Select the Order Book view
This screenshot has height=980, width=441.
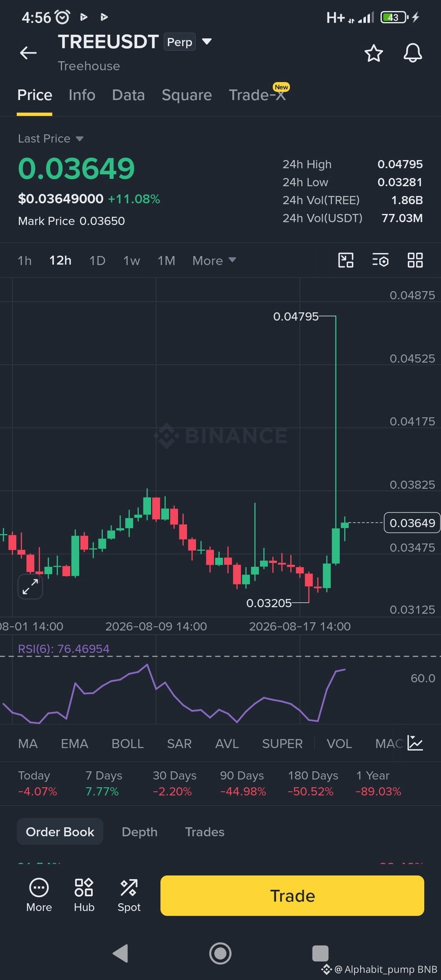pyautogui.click(x=60, y=832)
